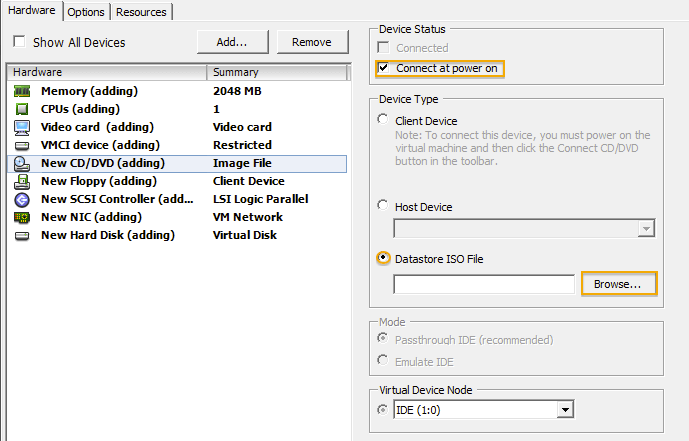689x441 pixels.
Task: Click the Memory device icon
Action: click(x=22, y=91)
